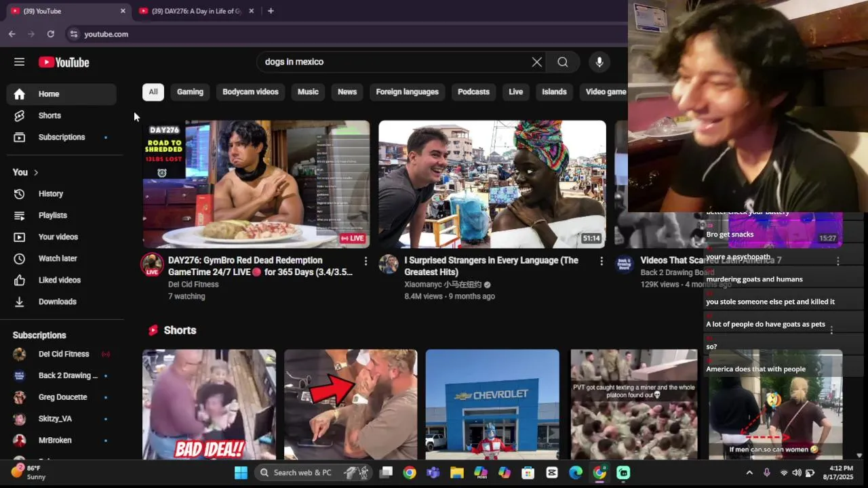Click the YouTube logo

pyautogui.click(x=64, y=62)
